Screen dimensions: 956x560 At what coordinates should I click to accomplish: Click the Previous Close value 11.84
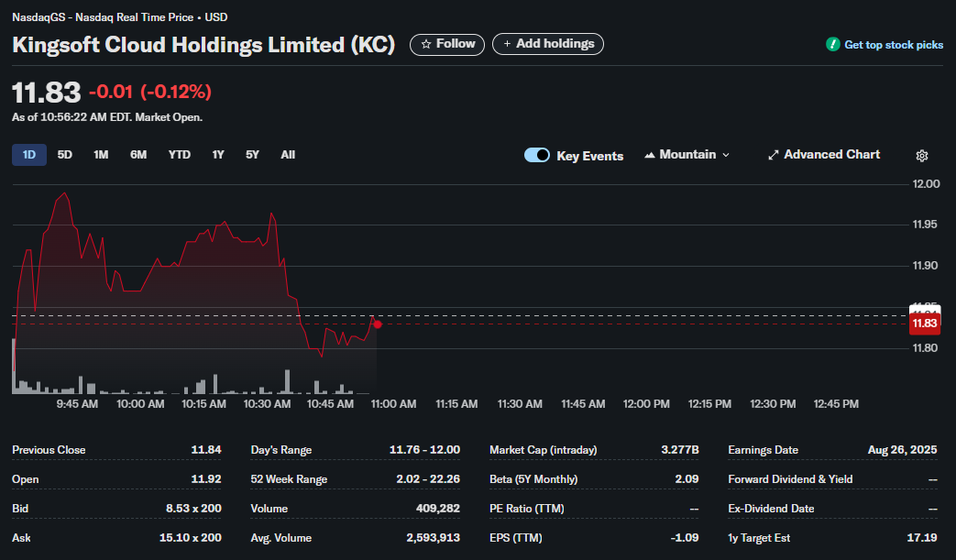click(x=206, y=450)
